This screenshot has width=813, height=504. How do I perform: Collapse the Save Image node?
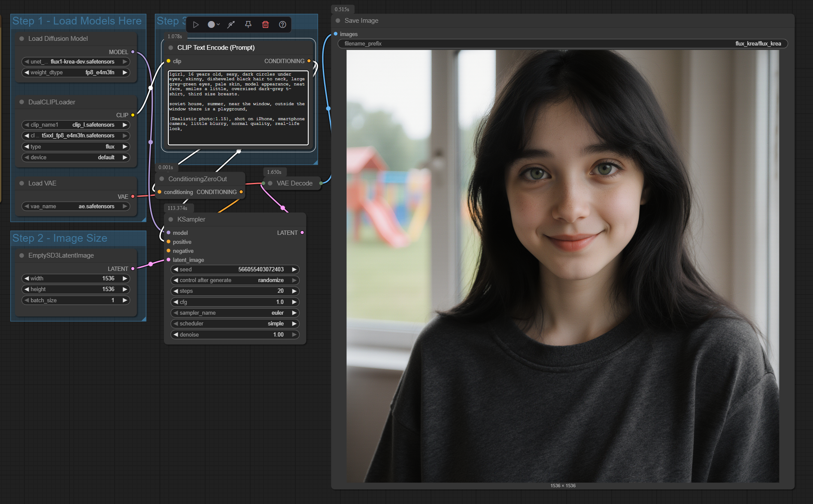(x=338, y=21)
